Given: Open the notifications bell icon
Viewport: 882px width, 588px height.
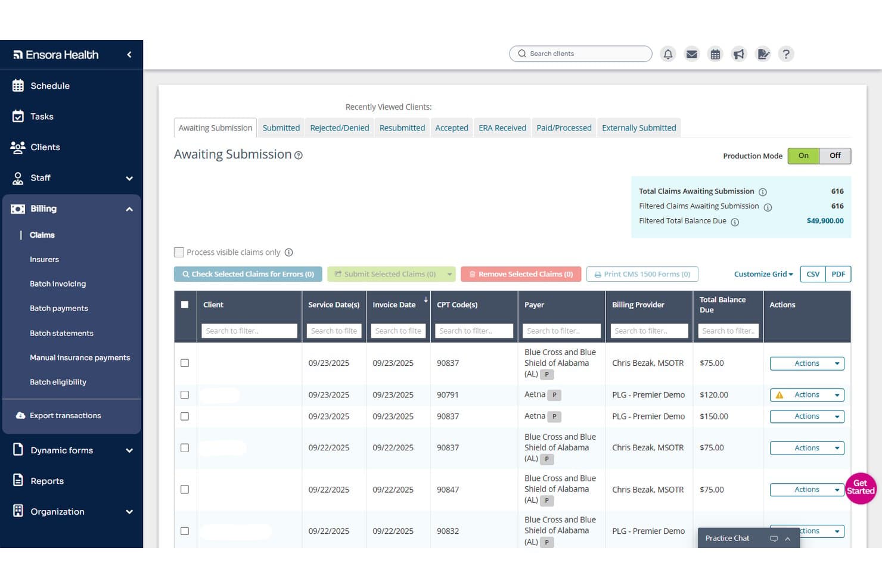Looking at the screenshot, I should pyautogui.click(x=668, y=54).
